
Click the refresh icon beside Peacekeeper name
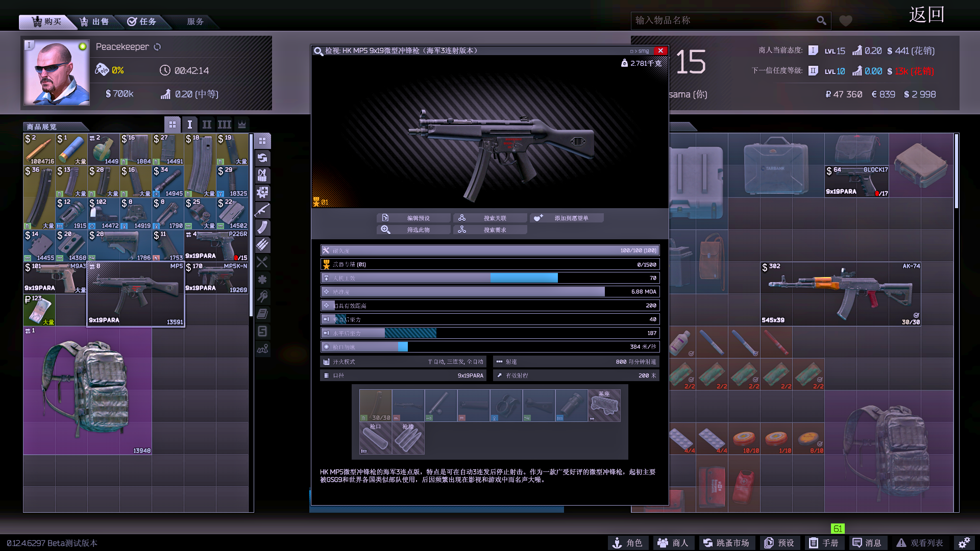point(157,47)
